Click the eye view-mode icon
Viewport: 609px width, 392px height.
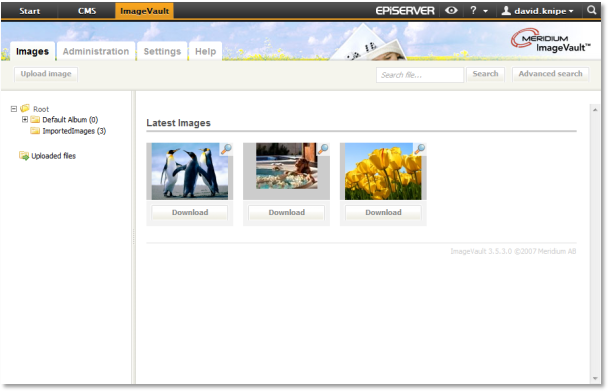(451, 10)
